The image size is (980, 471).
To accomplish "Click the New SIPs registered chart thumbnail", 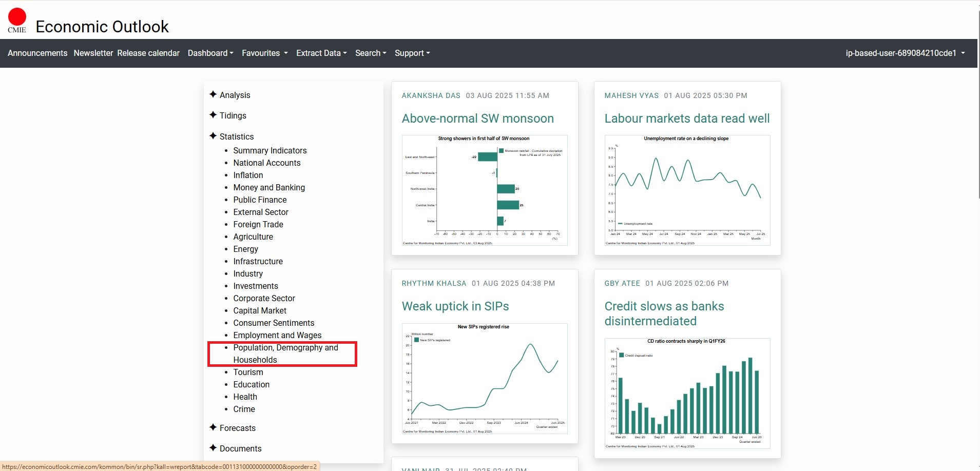I will pyautogui.click(x=485, y=379).
